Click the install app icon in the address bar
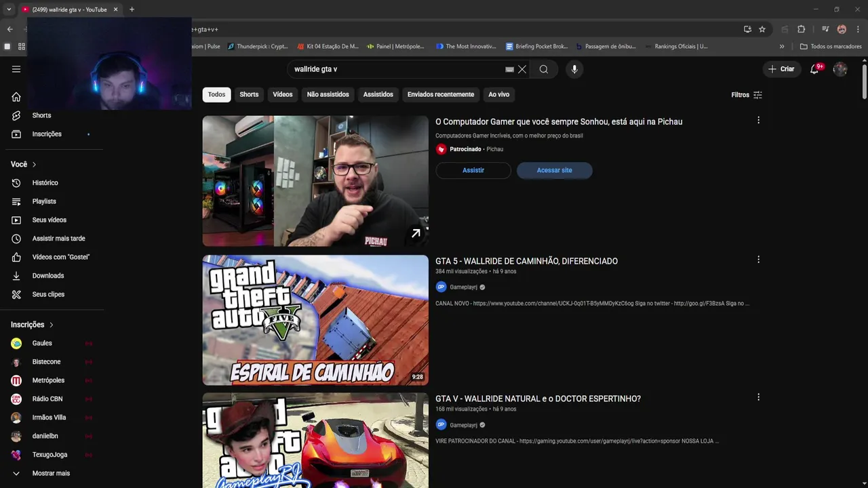The width and height of the screenshot is (868, 488). point(747,29)
